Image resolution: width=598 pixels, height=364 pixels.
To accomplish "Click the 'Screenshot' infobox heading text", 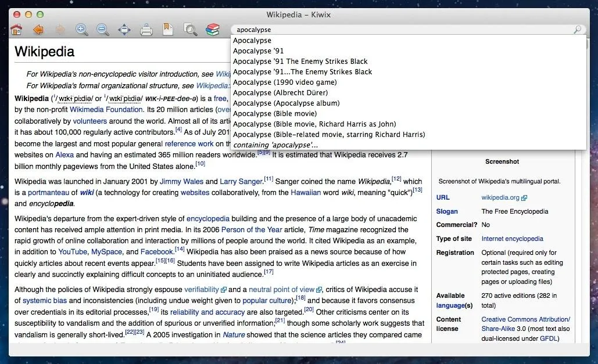I will point(502,161).
